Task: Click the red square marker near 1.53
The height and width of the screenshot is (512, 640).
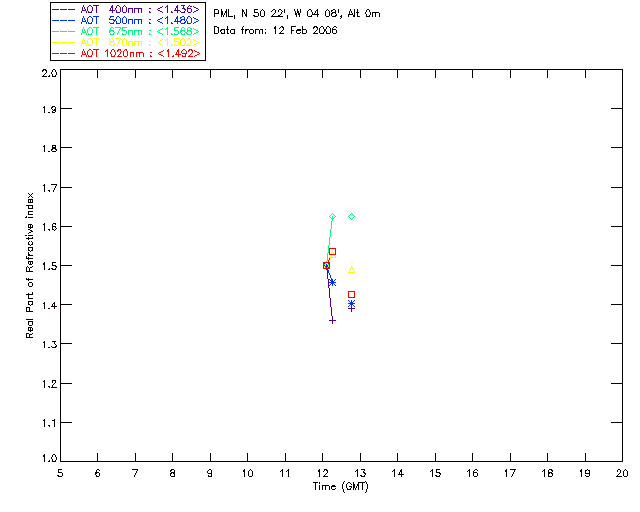Action: pos(332,252)
